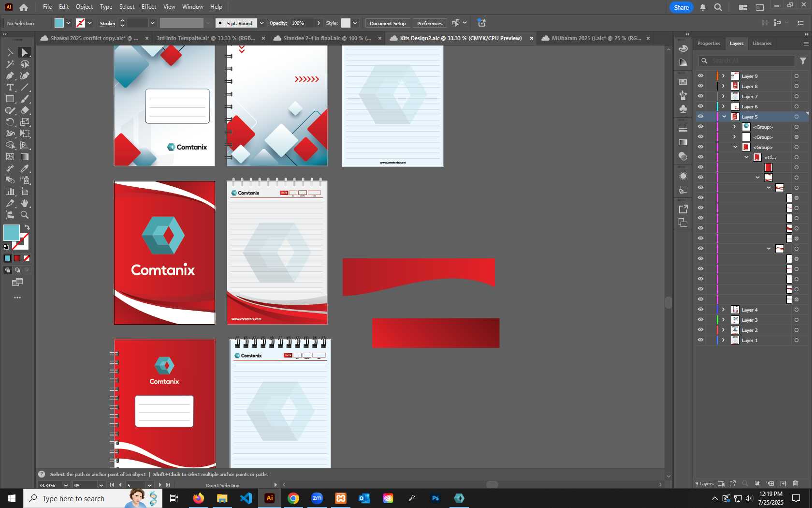This screenshot has height=508, width=812.
Task: Open the fill color dropdown
Action: click(x=68, y=23)
